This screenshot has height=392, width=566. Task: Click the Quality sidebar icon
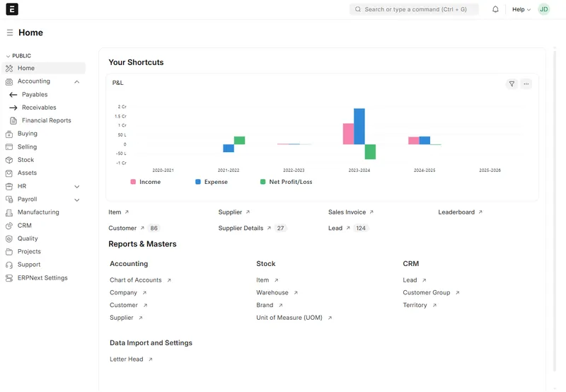pyautogui.click(x=9, y=238)
